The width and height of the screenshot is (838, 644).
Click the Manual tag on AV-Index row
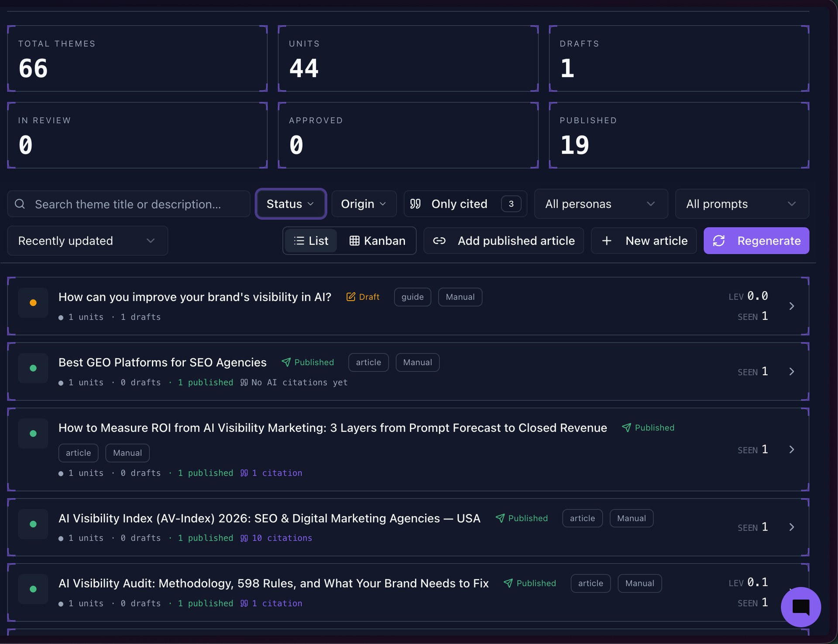click(x=631, y=518)
